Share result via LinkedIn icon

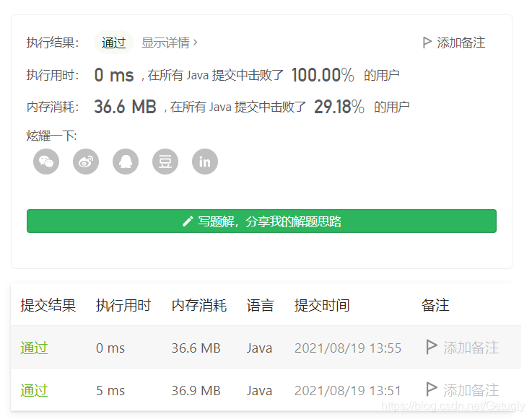pyautogui.click(x=205, y=162)
